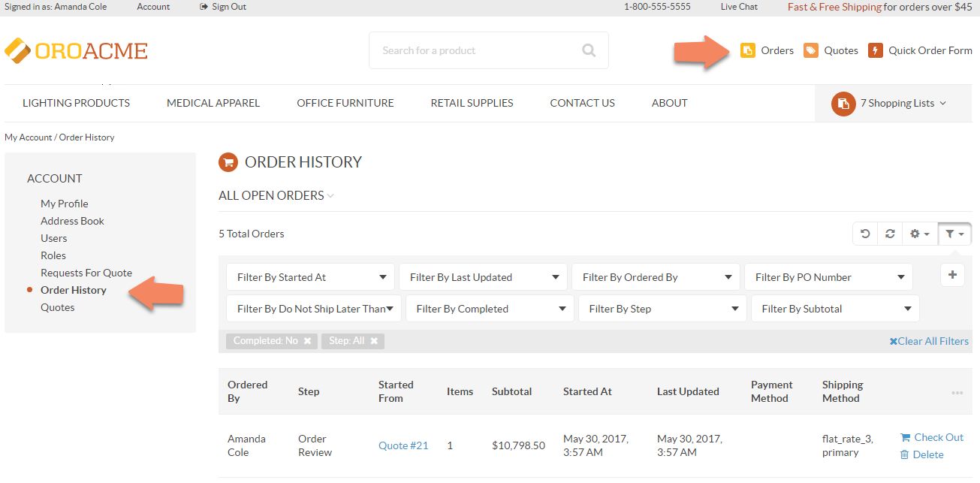980x483 pixels.
Task: Remove the Step: All filter tag
Action: pyautogui.click(x=373, y=341)
